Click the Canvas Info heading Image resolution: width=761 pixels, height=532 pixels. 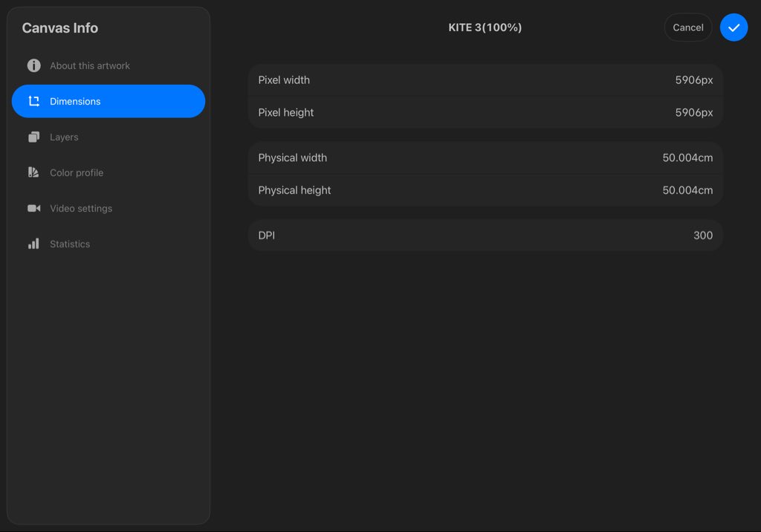60,28
